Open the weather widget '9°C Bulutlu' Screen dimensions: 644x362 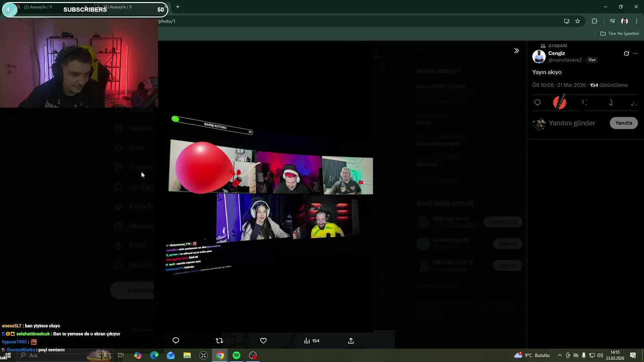532,355
